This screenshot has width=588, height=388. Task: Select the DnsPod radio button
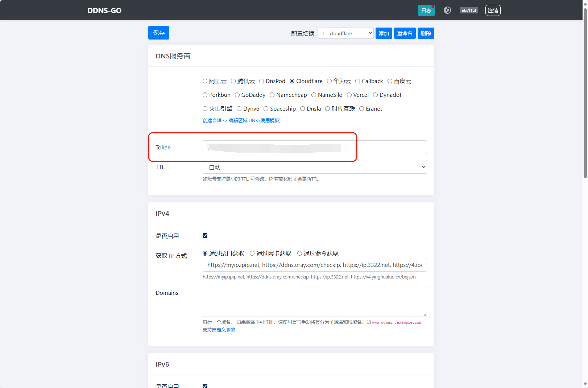(x=262, y=81)
